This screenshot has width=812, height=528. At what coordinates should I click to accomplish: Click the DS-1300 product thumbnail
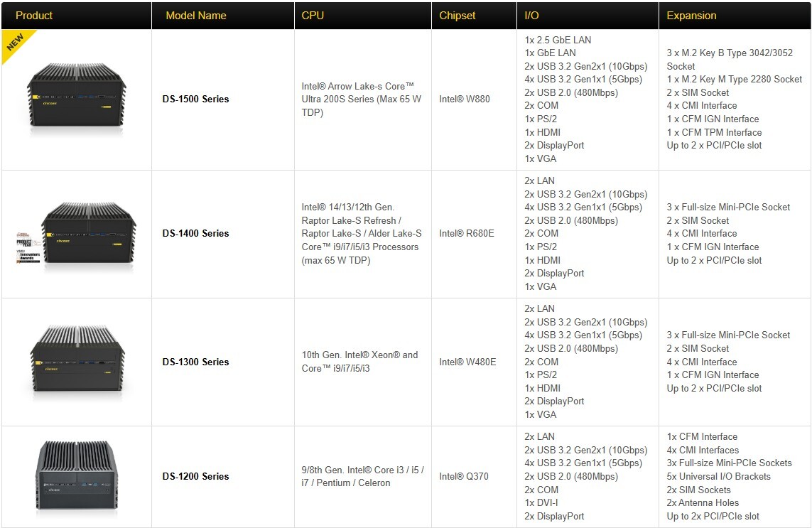(x=76, y=362)
